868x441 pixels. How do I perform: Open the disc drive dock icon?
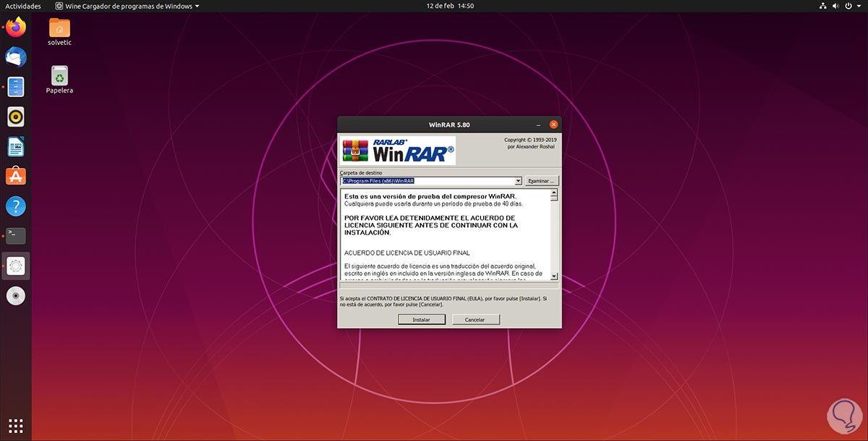(x=16, y=295)
